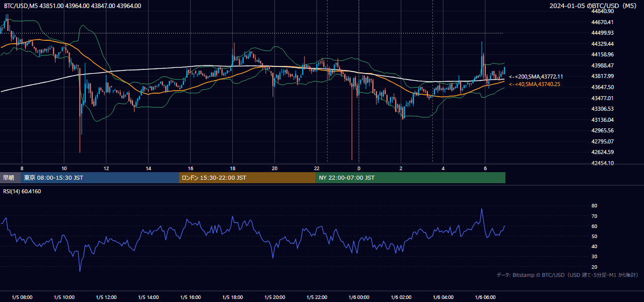Select the 早朝 session segment
The height and width of the screenshot is (302, 644).
point(10,178)
